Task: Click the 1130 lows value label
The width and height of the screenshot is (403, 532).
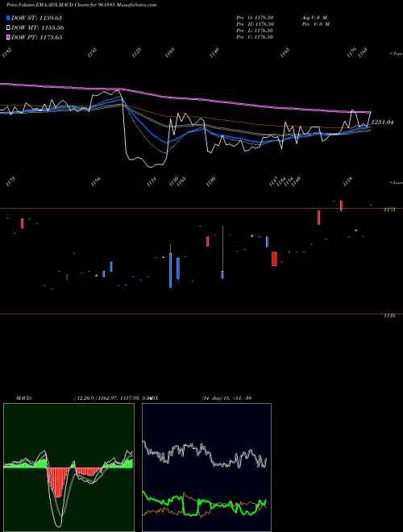Action: coord(210,181)
